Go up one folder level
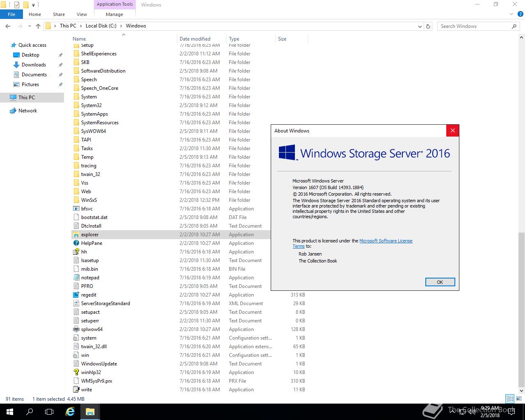This screenshot has height=420, width=525. [38, 26]
